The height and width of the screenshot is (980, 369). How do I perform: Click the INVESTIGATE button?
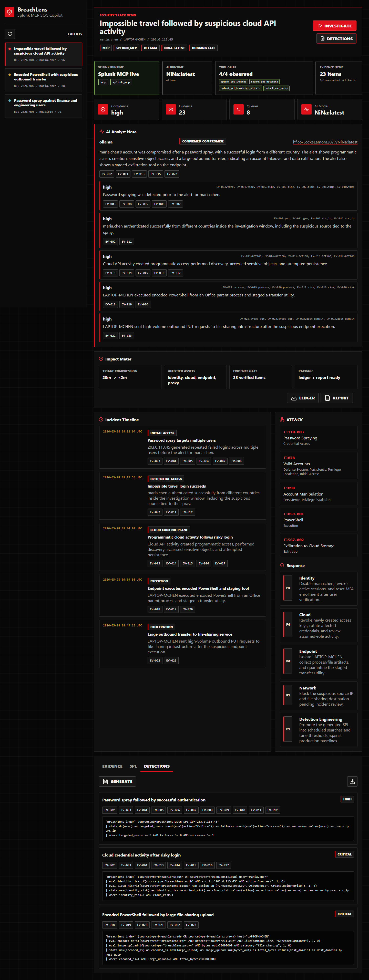point(334,26)
